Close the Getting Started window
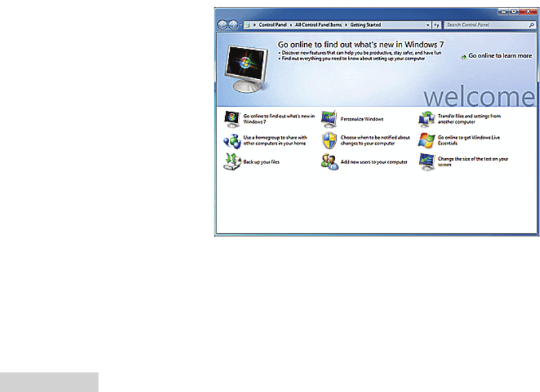The width and height of the screenshot is (540, 392). point(529,11)
